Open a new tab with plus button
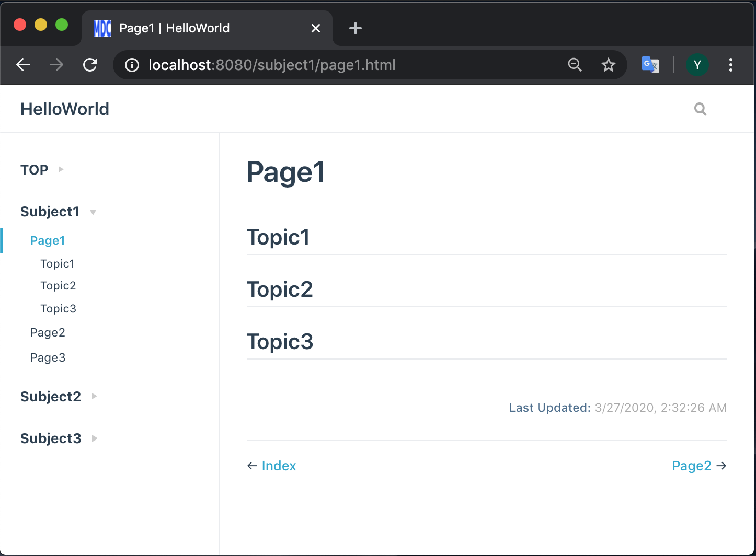756x556 pixels. [356, 28]
